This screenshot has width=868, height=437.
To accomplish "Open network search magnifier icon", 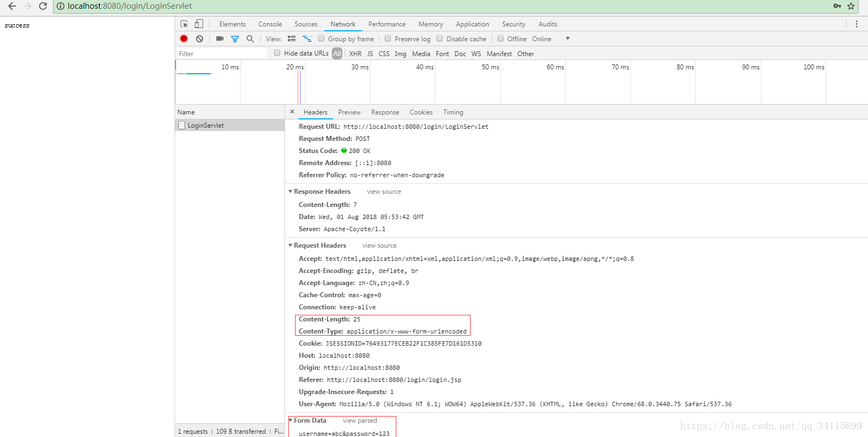I will click(250, 39).
